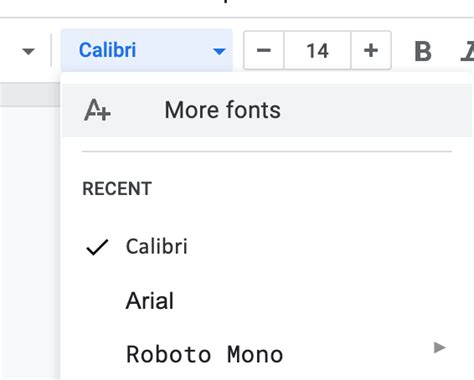Increase font size with plus button
The width and height of the screenshot is (474, 380).
371,50
